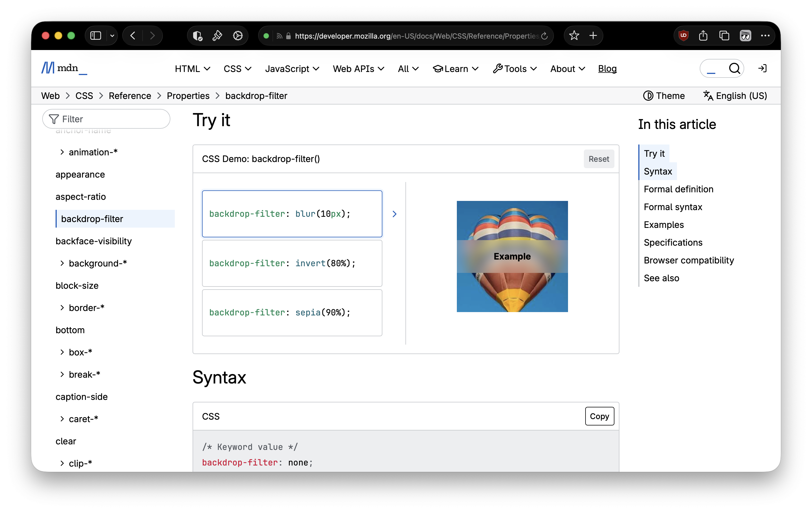Select the invert(80%) backdrop-filter example

292,263
